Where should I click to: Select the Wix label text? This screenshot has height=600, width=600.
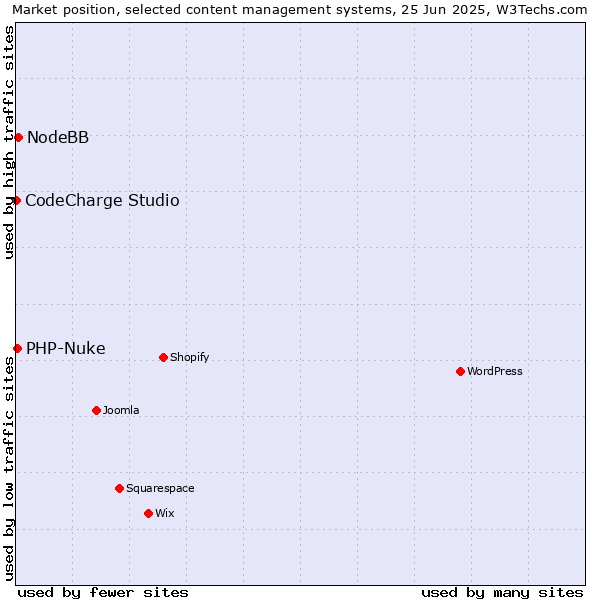pyautogui.click(x=165, y=513)
